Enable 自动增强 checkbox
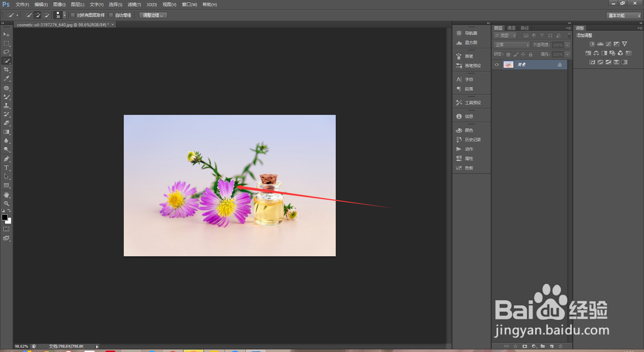This screenshot has width=644, height=352. tap(111, 15)
